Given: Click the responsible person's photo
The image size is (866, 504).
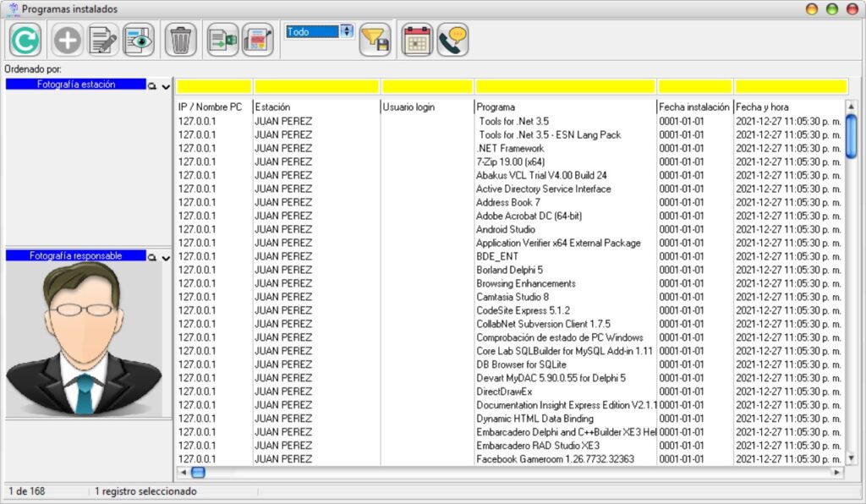Looking at the screenshot, I should (x=84, y=339).
